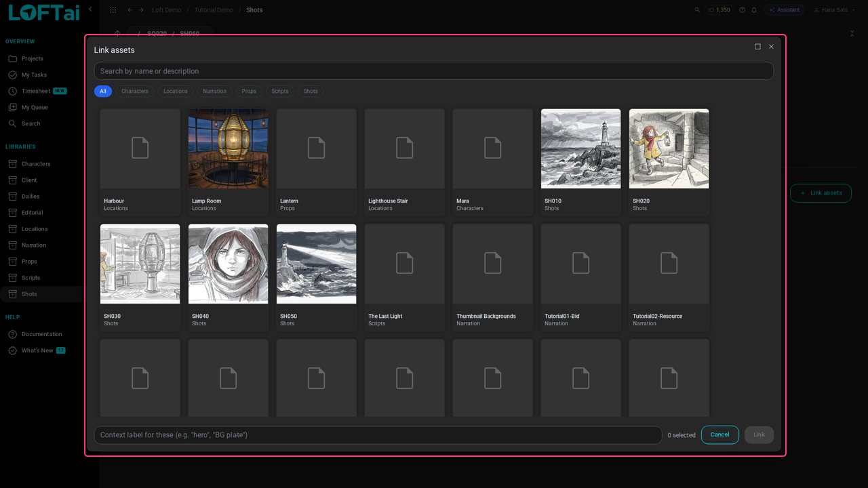Click the back arrow in top bar

point(130,10)
